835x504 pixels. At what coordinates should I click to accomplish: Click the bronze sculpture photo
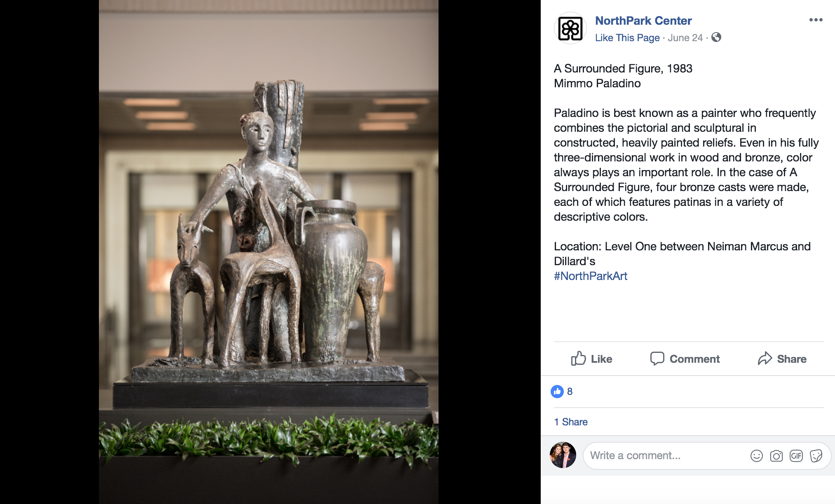click(269, 252)
